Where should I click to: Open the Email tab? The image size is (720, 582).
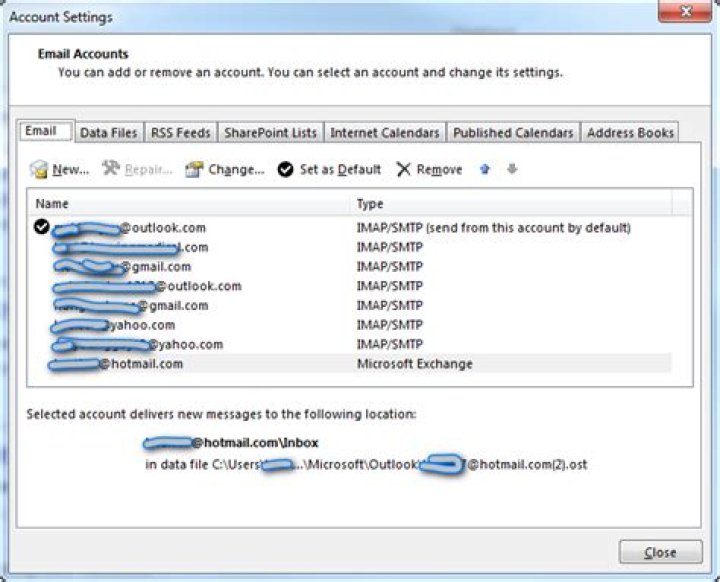(x=45, y=131)
